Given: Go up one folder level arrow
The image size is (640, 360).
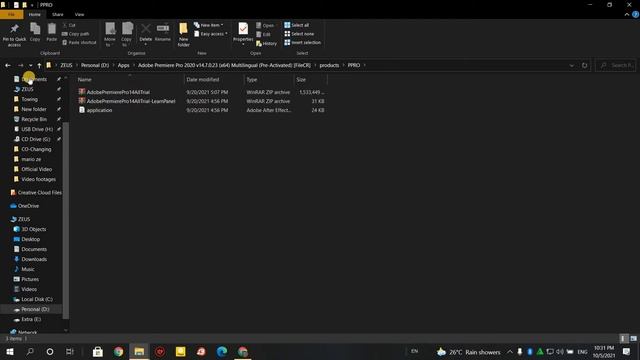Looking at the screenshot, I should (39, 65).
